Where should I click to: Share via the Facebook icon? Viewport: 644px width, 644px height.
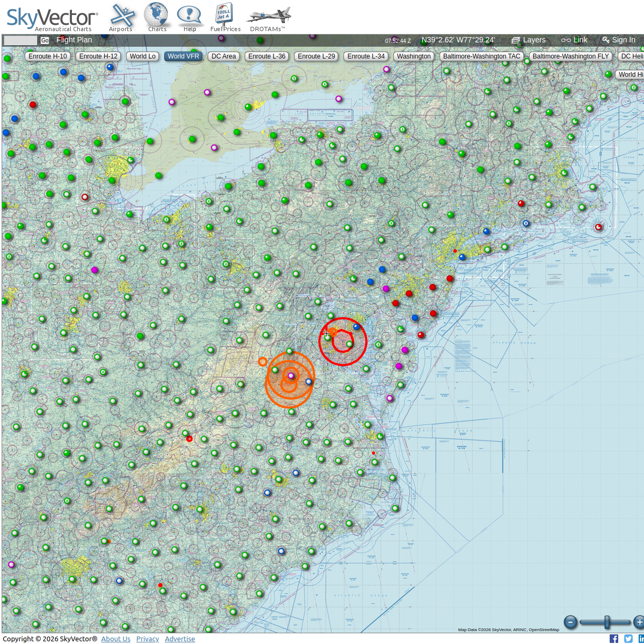tap(614, 639)
